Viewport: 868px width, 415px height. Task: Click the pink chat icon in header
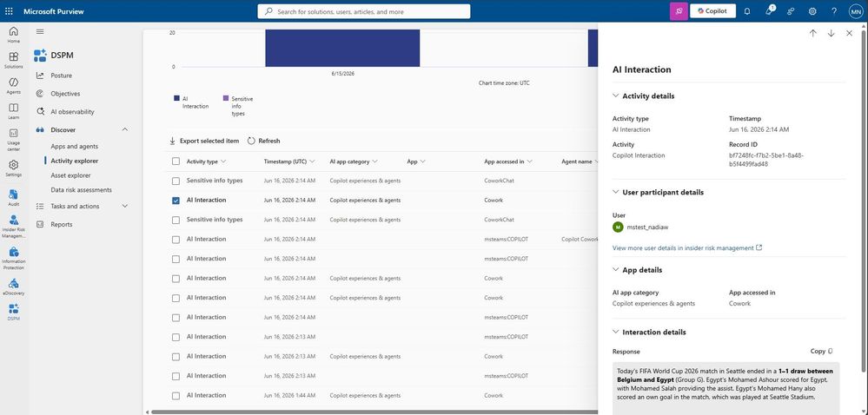tap(679, 11)
